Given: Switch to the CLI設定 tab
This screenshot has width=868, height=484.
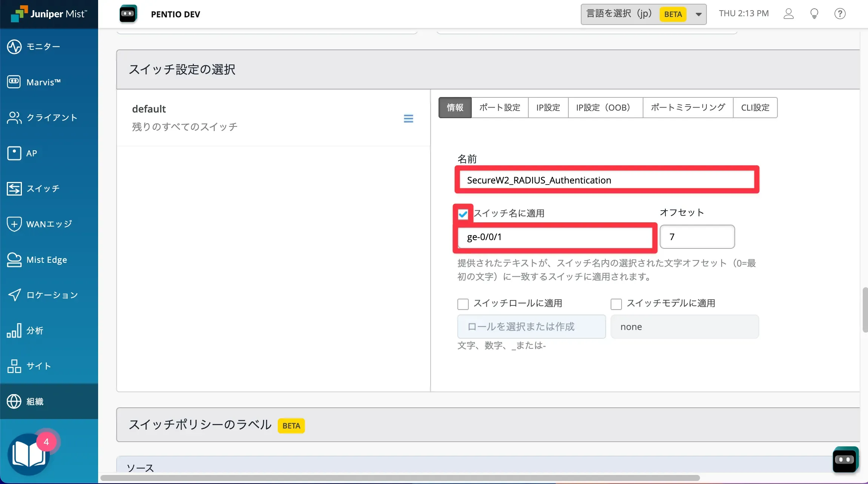Looking at the screenshot, I should [x=755, y=108].
